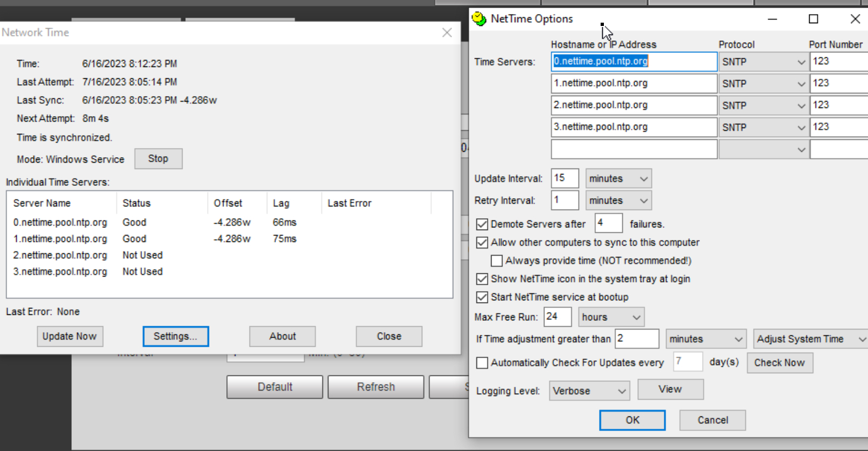Image resolution: width=868 pixels, height=451 pixels.
Task: Click port number field for 2.nettime server
Action: pyautogui.click(x=839, y=105)
